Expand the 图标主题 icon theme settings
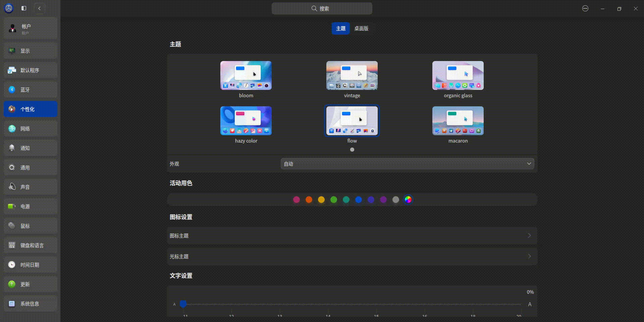Image resolution: width=644 pixels, height=322 pixels. [352, 236]
